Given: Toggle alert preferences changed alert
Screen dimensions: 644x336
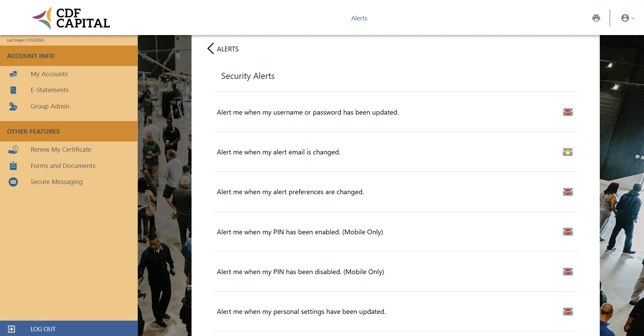Looking at the screenshot, I should 567,192.
